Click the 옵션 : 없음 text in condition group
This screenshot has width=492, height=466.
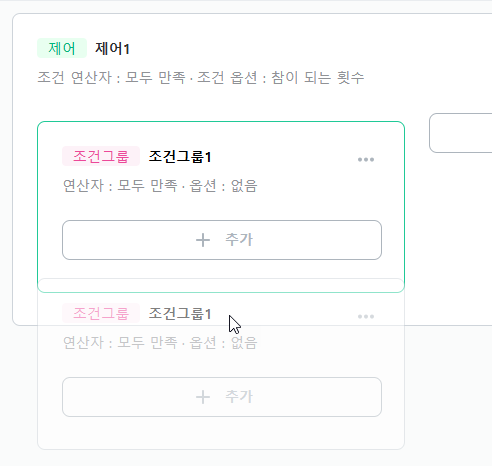point(223,186)
